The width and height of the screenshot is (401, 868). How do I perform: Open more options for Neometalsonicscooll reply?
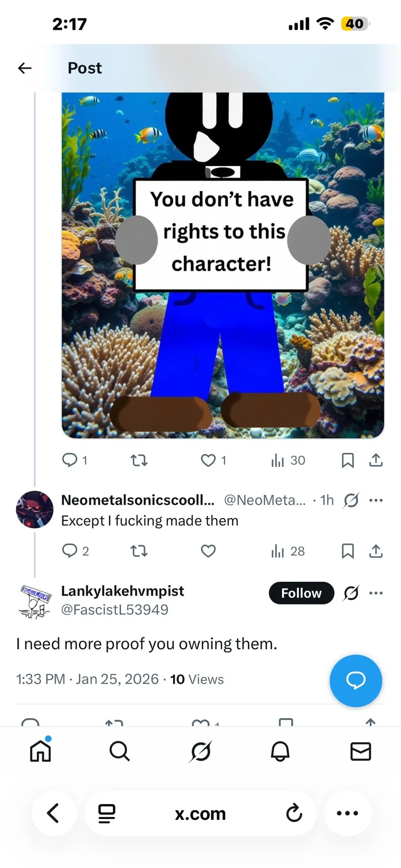tap(376, 500)
